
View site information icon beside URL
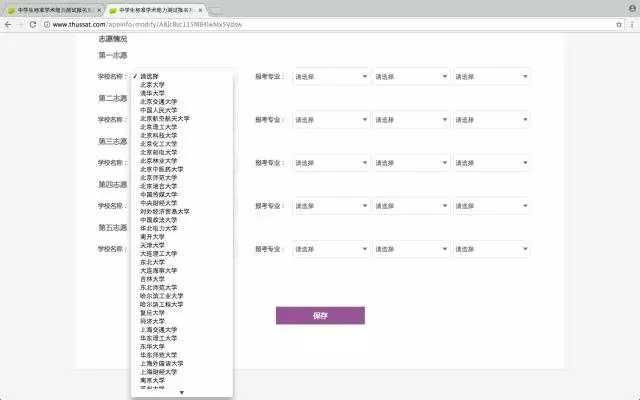click(47, 24)
